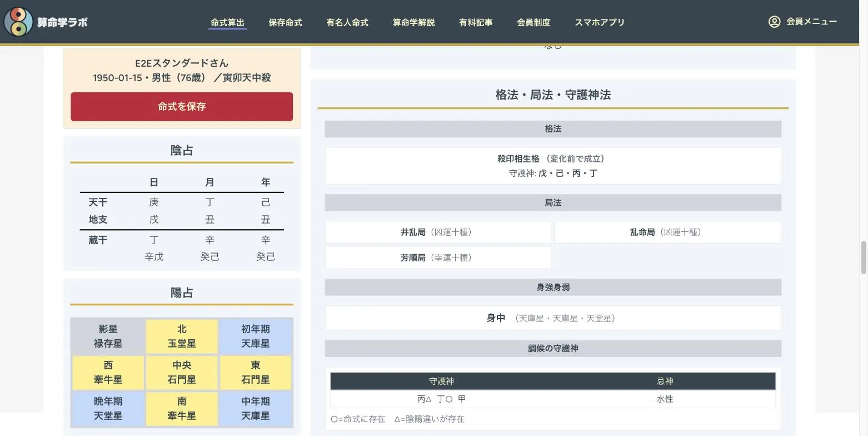Click year pillar stem 己
The image size is (868, 436).
pos(266,202)
